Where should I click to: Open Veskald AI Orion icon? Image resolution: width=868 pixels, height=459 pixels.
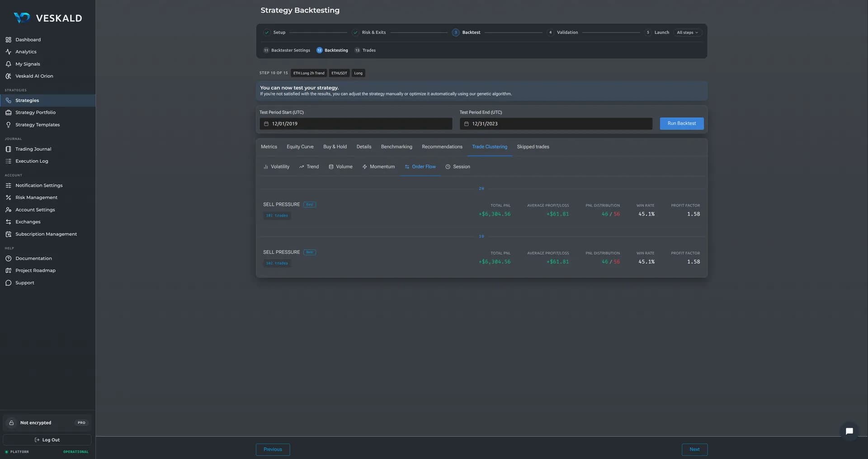click(8, 76)
